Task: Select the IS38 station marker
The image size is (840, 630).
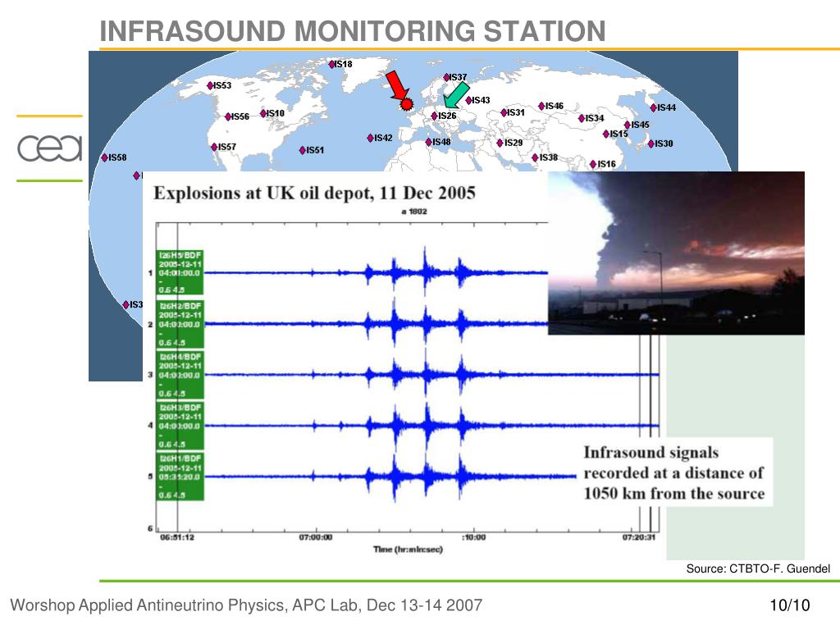Action: coord(535,157)
